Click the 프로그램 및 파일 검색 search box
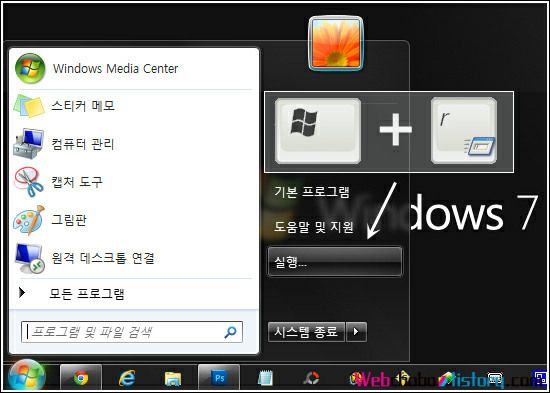Viewport: 550px width, 393px height. pos(132,332)
